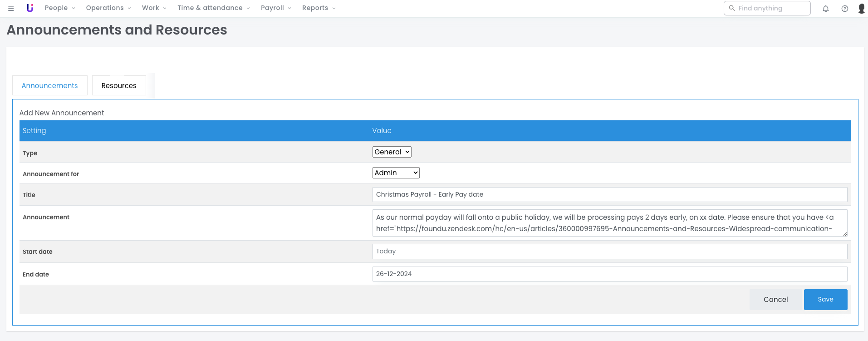This screenshot has width=868, height=341.
Task: Open the user profile avatar
Action: [861, 9]
